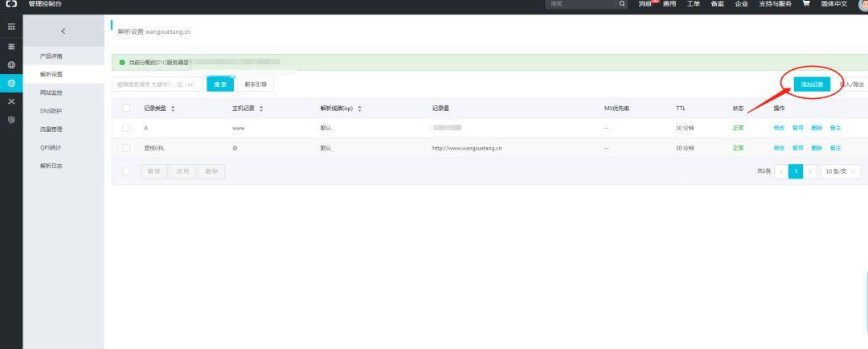Click the 添加记录 button
Screen dimensions: 868x349
812,84
